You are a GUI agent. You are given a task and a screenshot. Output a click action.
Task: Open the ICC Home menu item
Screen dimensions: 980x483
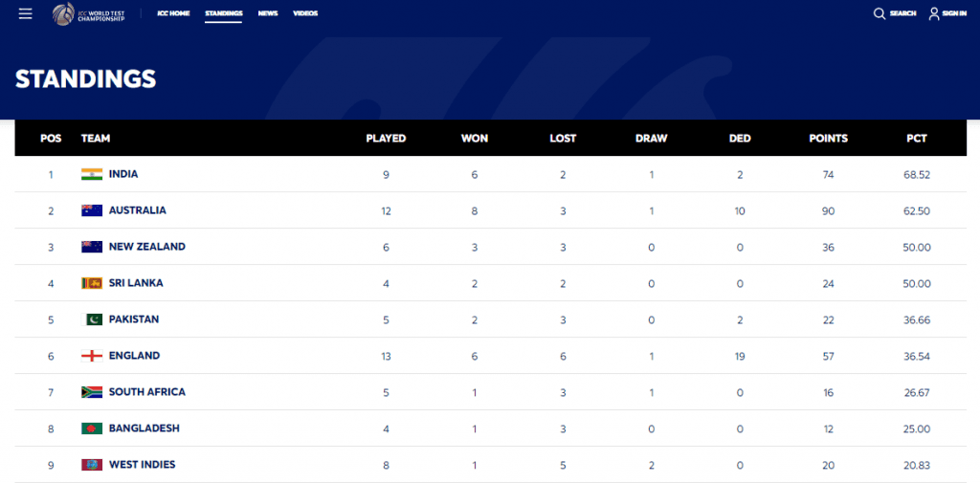173,13
